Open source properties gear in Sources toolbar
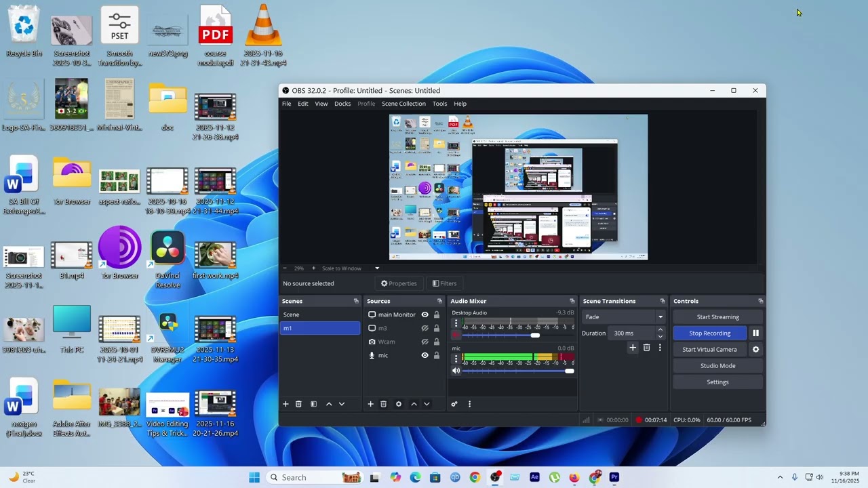Viewport: 868px width, 488px height. point(399,404)
